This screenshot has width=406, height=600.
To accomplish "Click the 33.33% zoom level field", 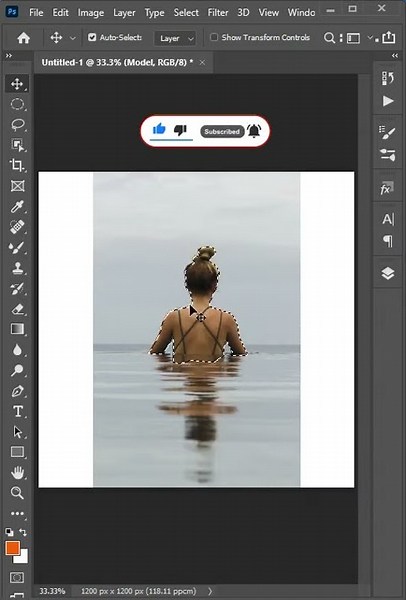I will tap(52, 591).
